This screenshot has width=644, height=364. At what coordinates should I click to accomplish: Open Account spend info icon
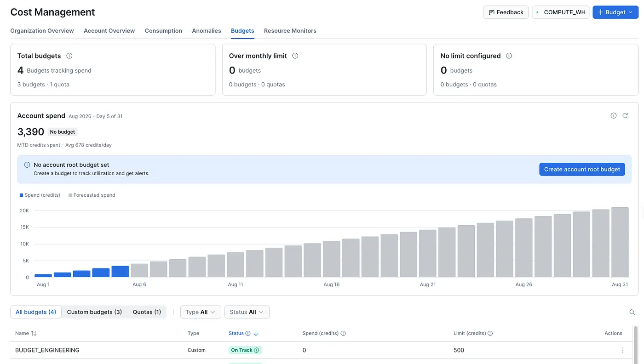click(x=614, y=116)
